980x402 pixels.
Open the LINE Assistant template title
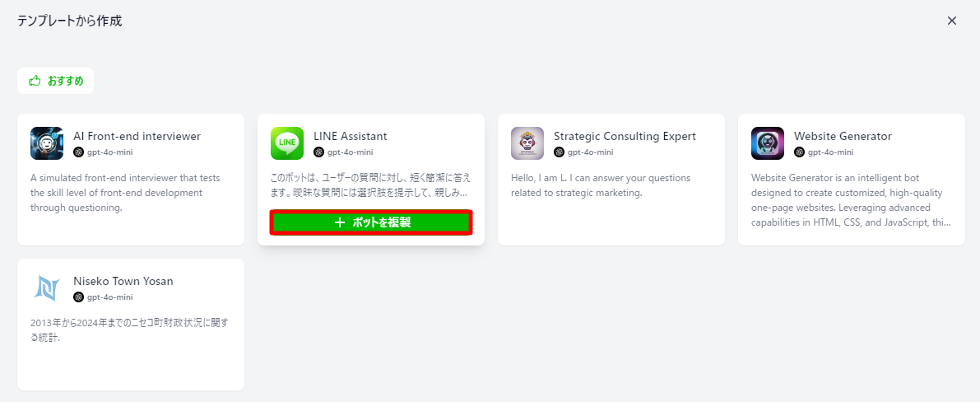click(350, 136)
